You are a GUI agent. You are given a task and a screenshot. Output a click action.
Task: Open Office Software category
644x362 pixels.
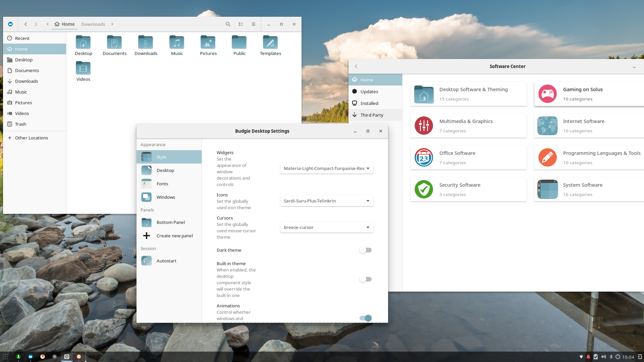(469, 158)
